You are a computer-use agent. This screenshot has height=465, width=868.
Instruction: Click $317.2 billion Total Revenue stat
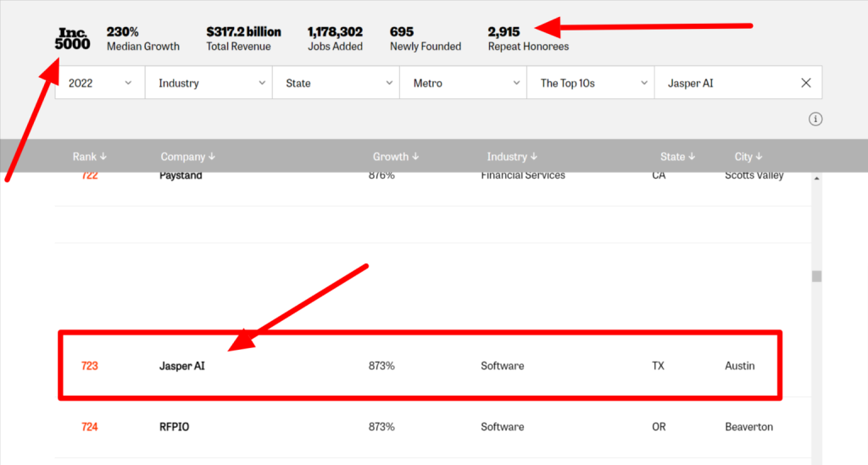(x=243, y=39)
